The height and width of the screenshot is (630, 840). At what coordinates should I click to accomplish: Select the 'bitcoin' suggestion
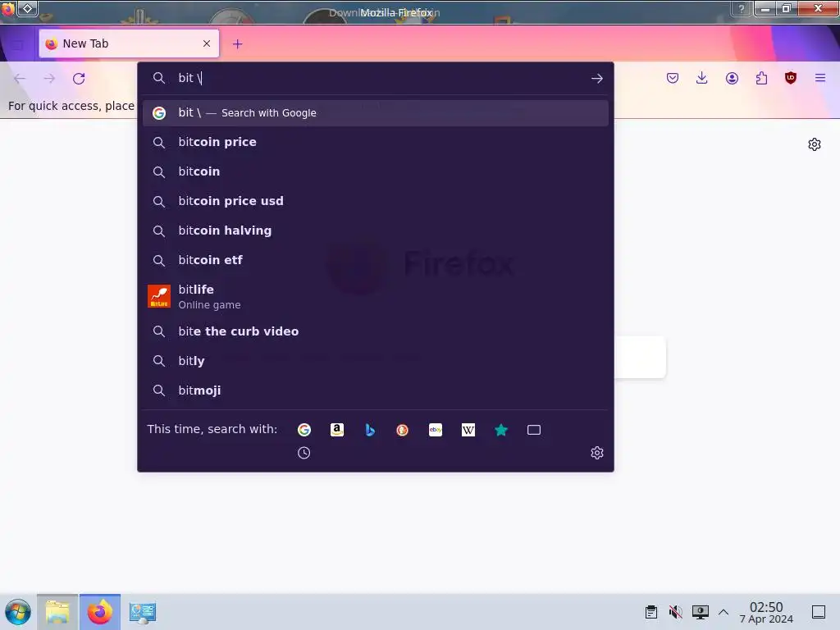375,171
